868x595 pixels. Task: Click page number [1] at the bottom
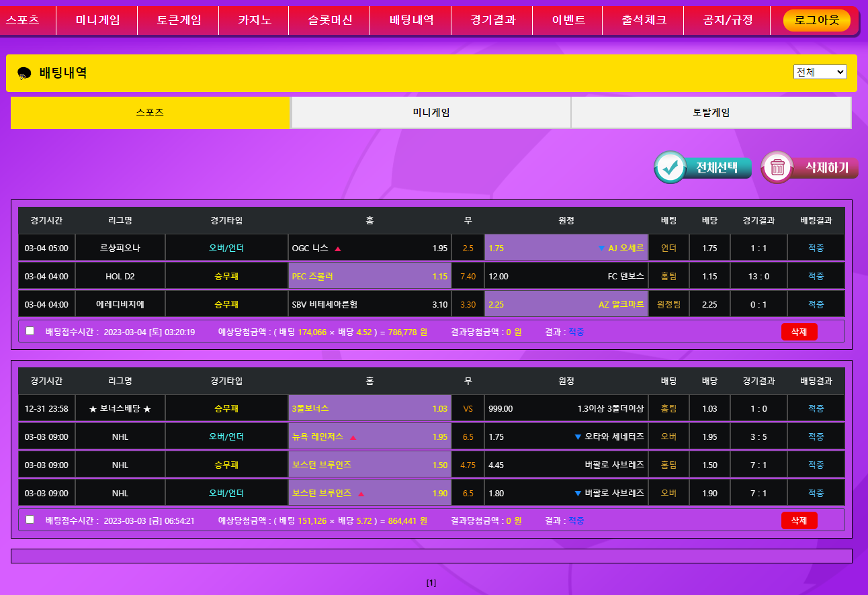tap(431, 583)
